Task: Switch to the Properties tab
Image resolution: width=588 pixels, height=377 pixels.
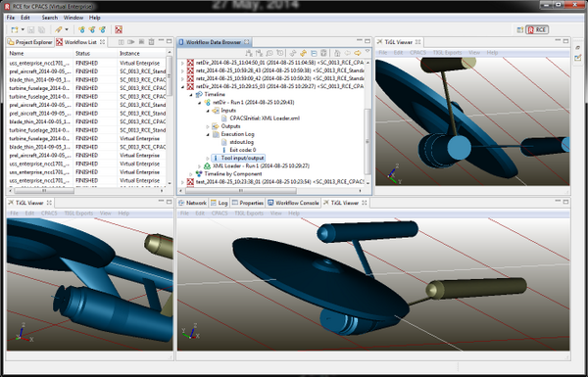Action: pyautogui.click(x=248, y=203)
